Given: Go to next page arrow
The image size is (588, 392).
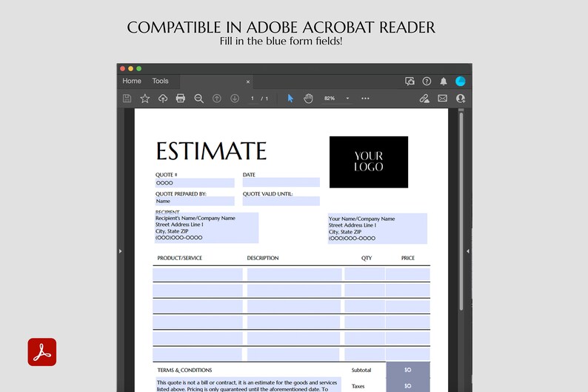Looking at the screenshot, I should click(x=235, y=99).
